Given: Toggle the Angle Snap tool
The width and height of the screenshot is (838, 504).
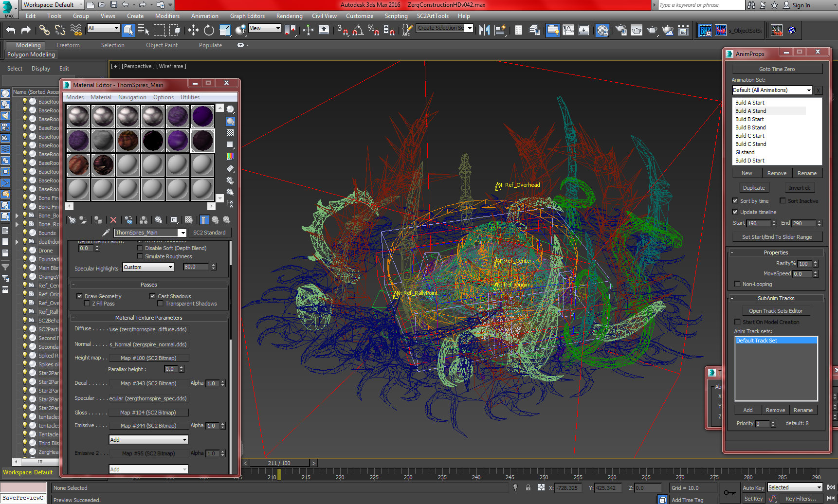Looking at the screenshot, I should click(358, 30).
